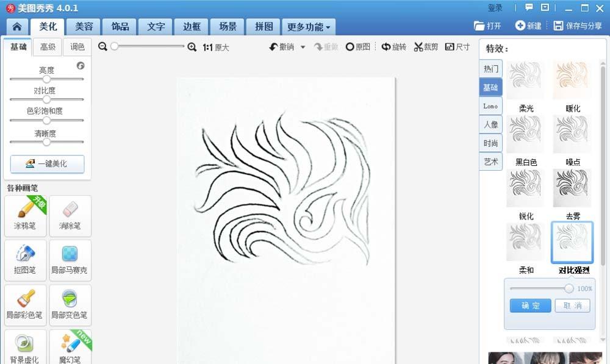Open the Lomo effects category tab
610x364 pixels.
pos(490,106)
